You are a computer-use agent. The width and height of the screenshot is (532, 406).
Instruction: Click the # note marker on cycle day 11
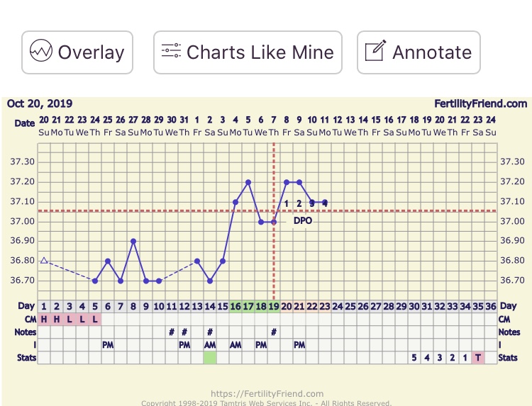pos(172,332)
